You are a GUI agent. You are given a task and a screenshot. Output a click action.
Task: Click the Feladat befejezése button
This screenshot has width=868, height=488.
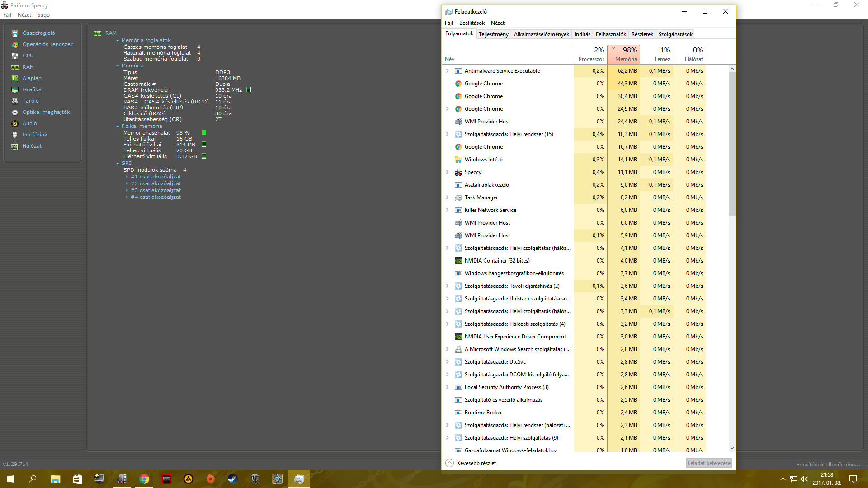coord(708,463)
